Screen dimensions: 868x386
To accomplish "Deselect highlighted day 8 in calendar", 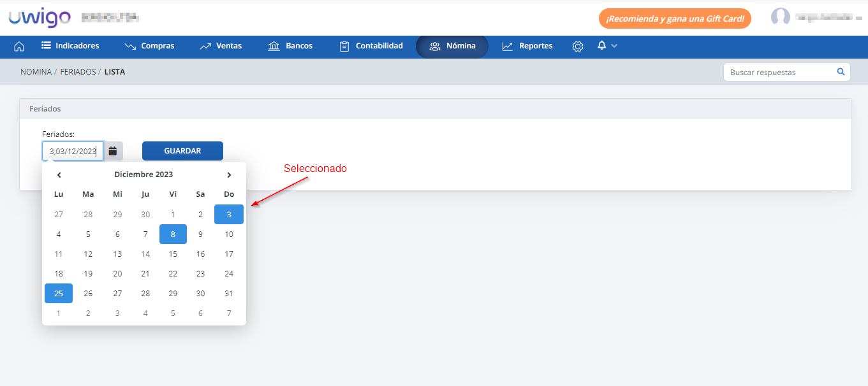I will tap(173, 234).
